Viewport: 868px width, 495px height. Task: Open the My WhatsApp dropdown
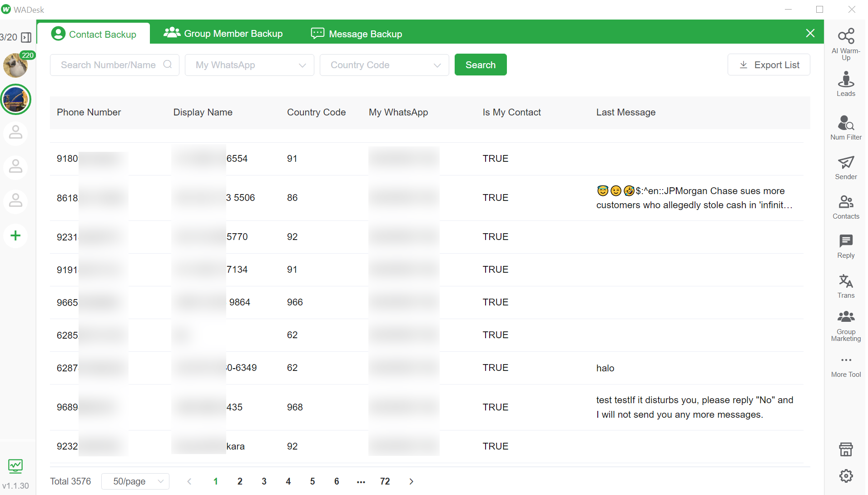[x=249, y=65]
